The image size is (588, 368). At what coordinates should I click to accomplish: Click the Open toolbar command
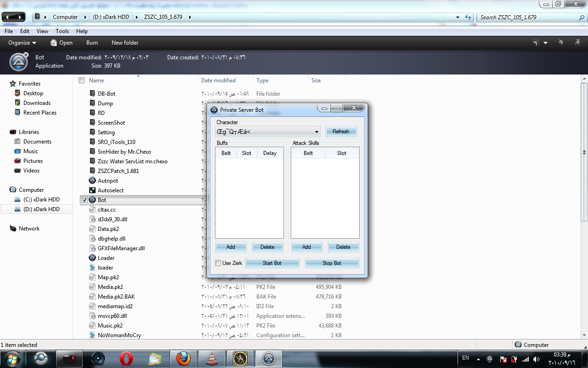click(61, 43)
